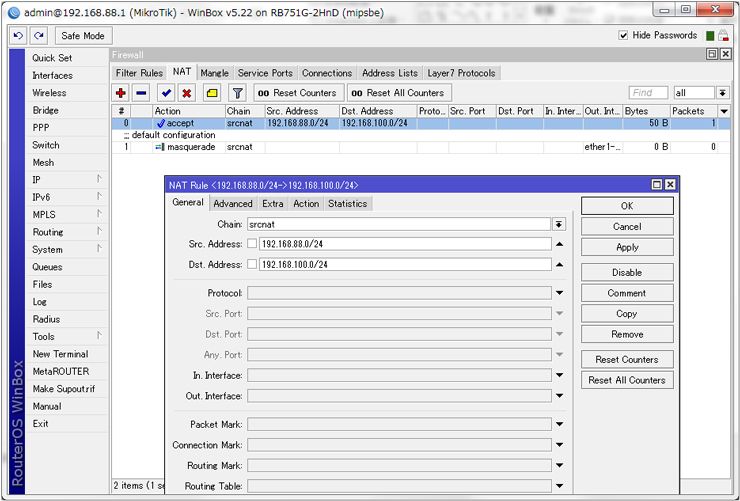Open Wireless in the sidebar
The image size is (740, 501).
[x=67, y=93]
